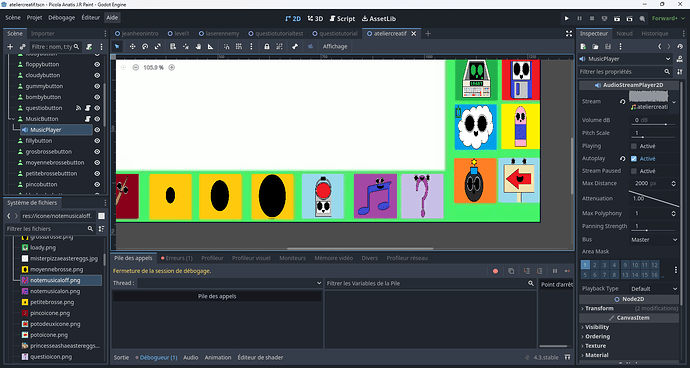The image size is (690, 368).
Task: Toggle grid snap in viewport toolbar
Action: pyautogui.click(x=239, y=46)
